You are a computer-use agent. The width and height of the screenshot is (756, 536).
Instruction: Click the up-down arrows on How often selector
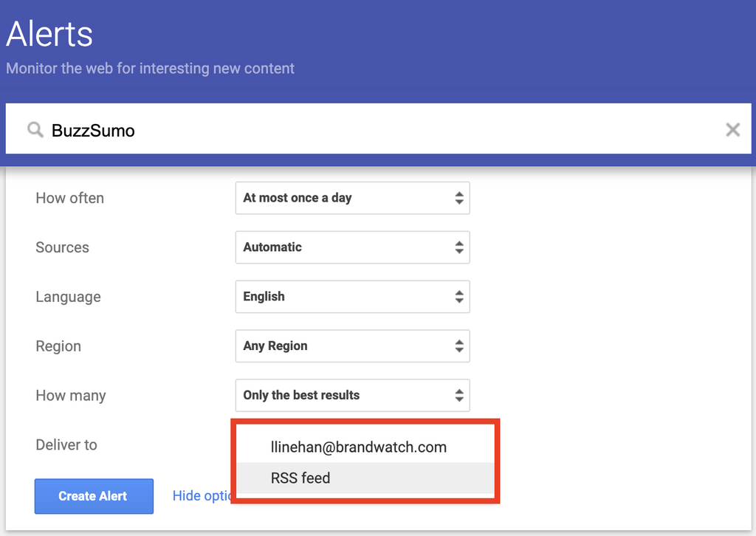click(x=459, y=198)
